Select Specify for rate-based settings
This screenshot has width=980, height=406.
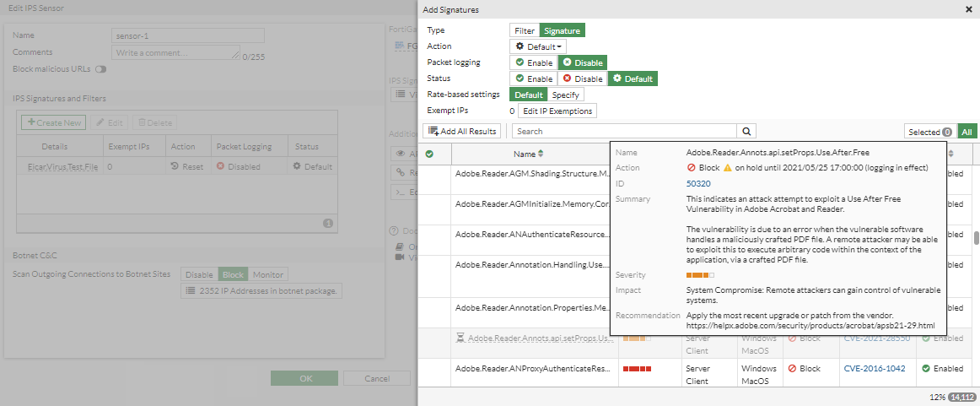[x=565, y=95]
